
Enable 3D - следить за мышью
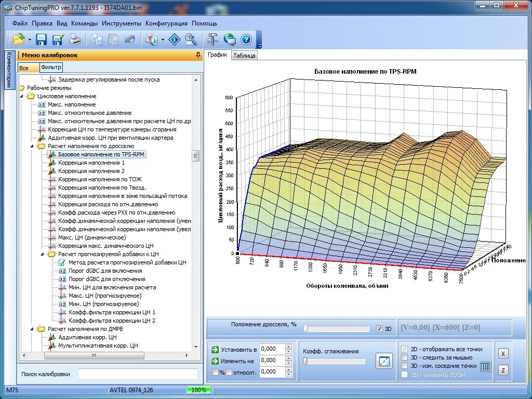(404, 357)
